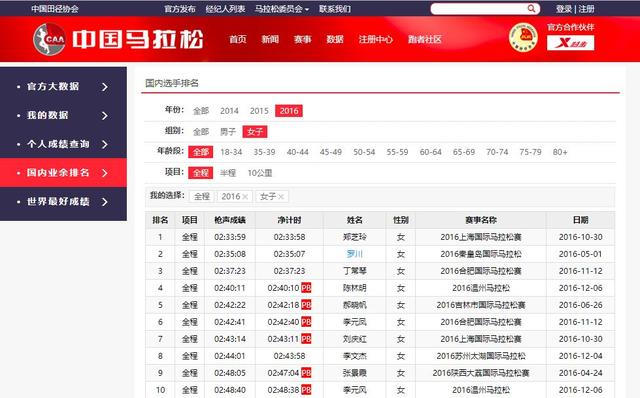The image size is (640, 398).
Task: Open runner 罗川 profile link
Action: [354, 254]
